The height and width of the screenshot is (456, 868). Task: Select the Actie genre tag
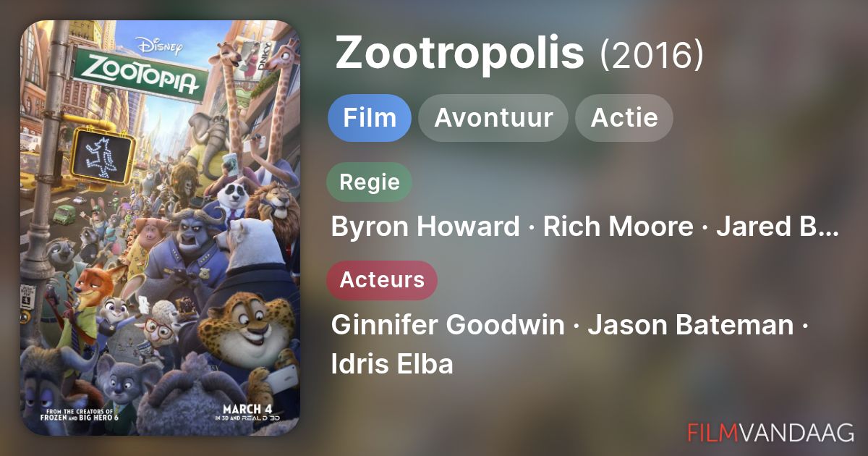coord(624,118)
